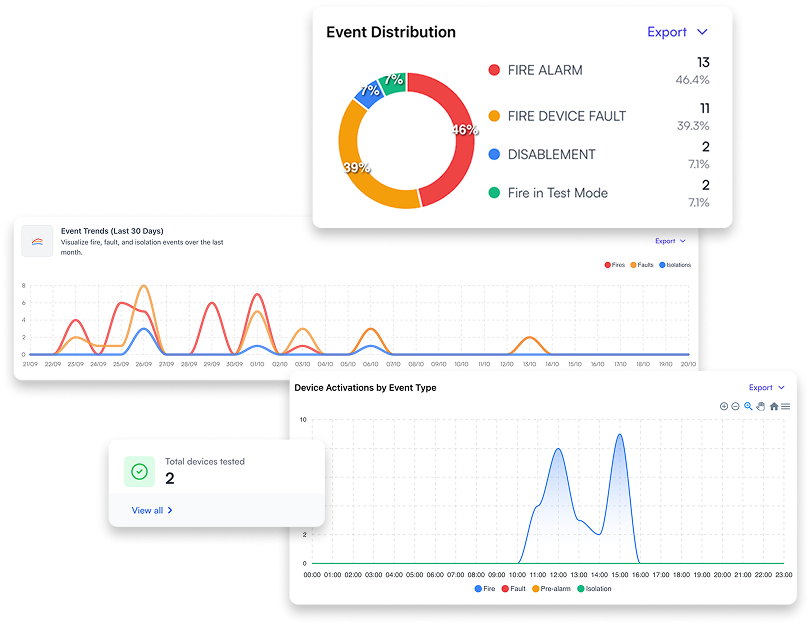This screenshot has width=811, height=626.
Task: Toggle the Faults series in trends legend
Action: (x=643, y=265)
